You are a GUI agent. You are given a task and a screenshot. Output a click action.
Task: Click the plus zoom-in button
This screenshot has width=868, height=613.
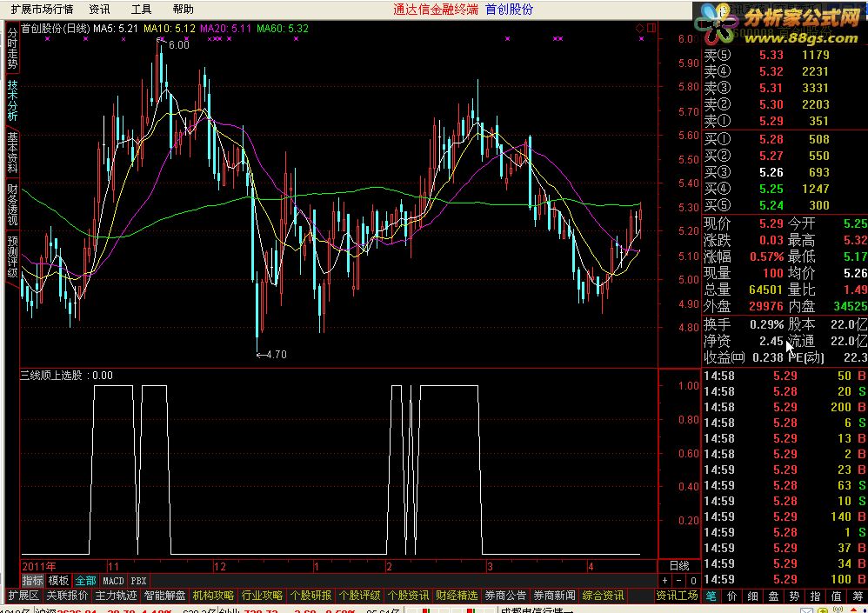664,580
